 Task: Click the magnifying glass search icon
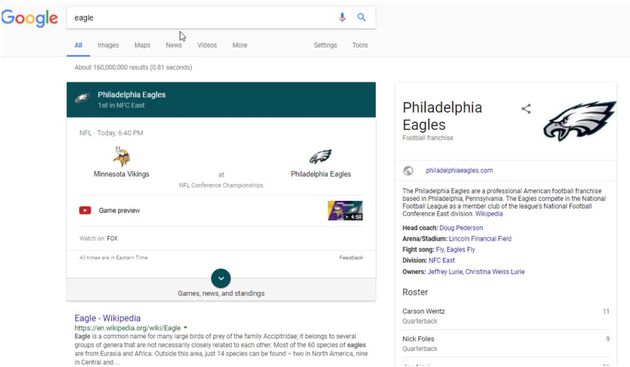coord(362,17)
